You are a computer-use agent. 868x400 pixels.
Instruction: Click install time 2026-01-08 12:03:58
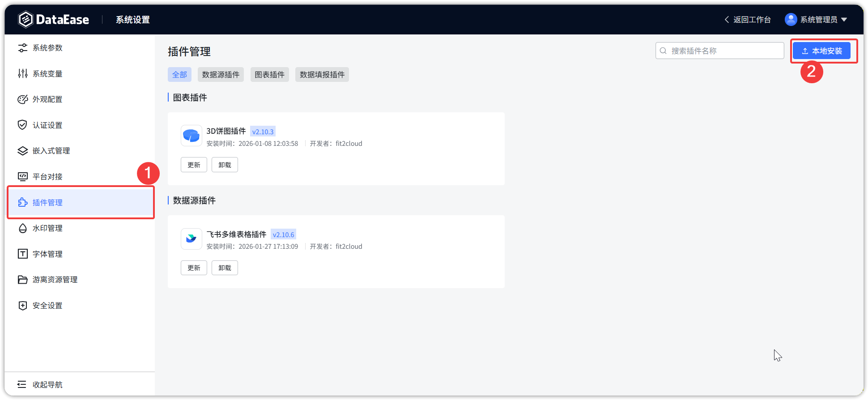click(268, 144)
